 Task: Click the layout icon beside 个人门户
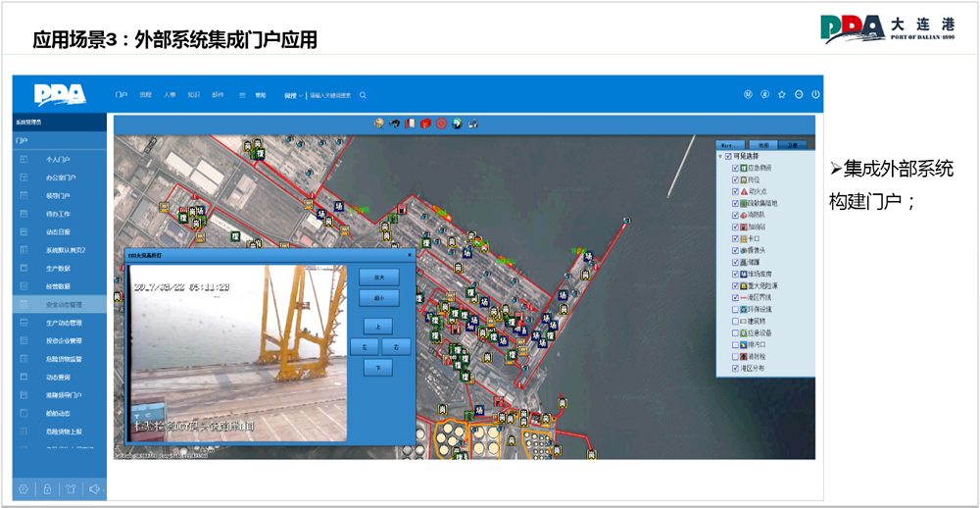(24, 160)
